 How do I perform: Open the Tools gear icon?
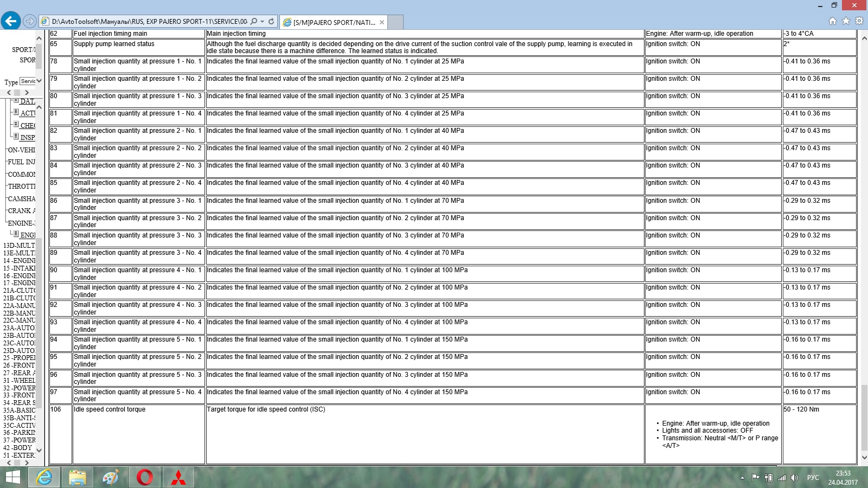(x=859, y=21)
